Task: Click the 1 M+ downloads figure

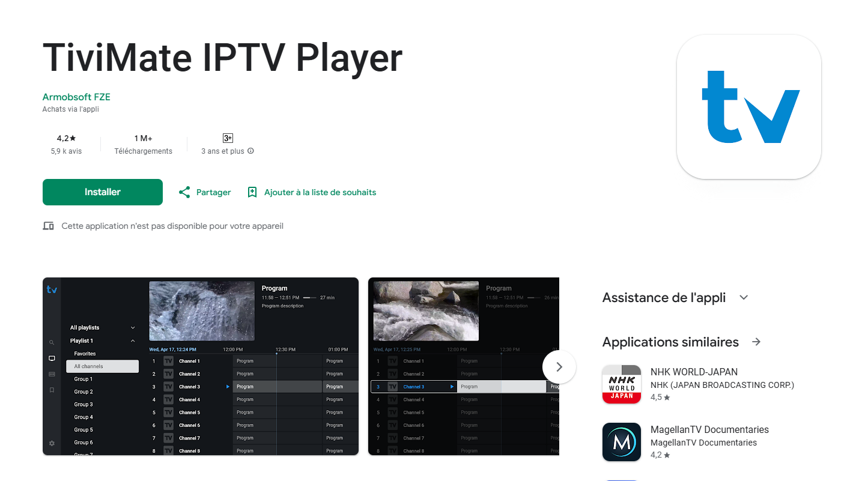Action: (143, 138)
